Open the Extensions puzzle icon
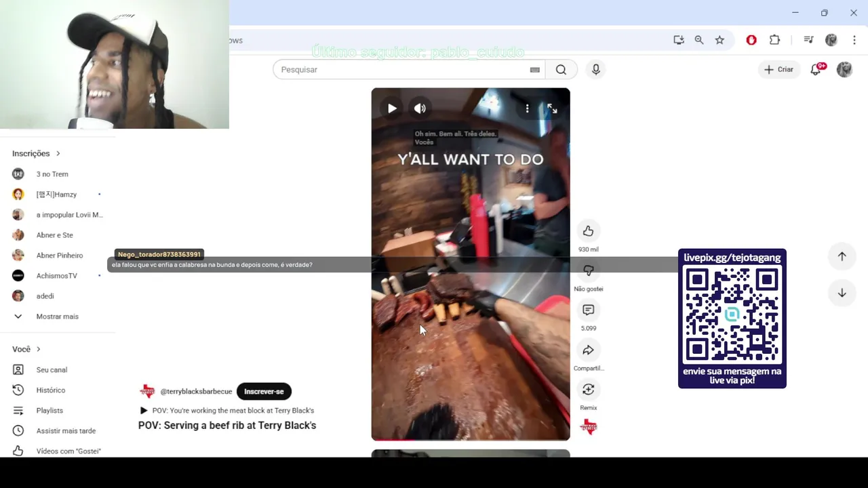Screen dimensions: 868x488 coord(774,40)
